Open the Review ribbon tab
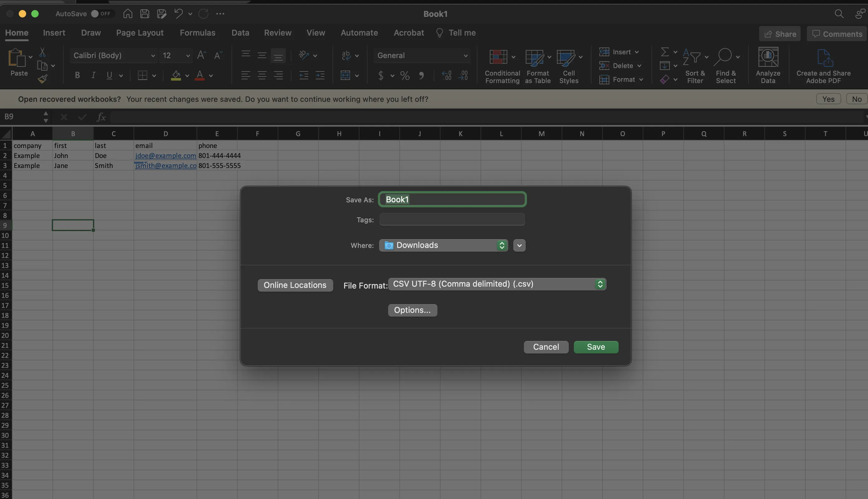Viewport: 868px width, 499px height. pyautogui.click(x=277, y=32)
